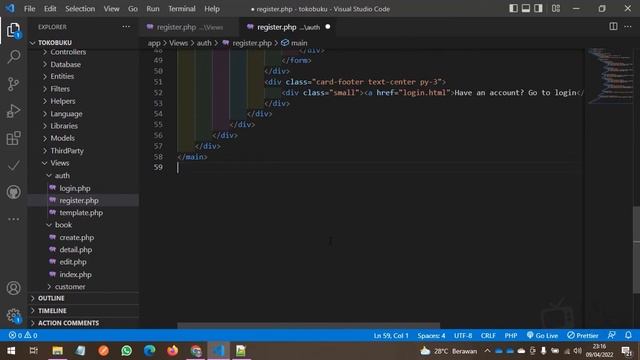Open the File menu
The height and width of the screenshot is (360, 640).
pyautogui.click(x=29, y=9)
